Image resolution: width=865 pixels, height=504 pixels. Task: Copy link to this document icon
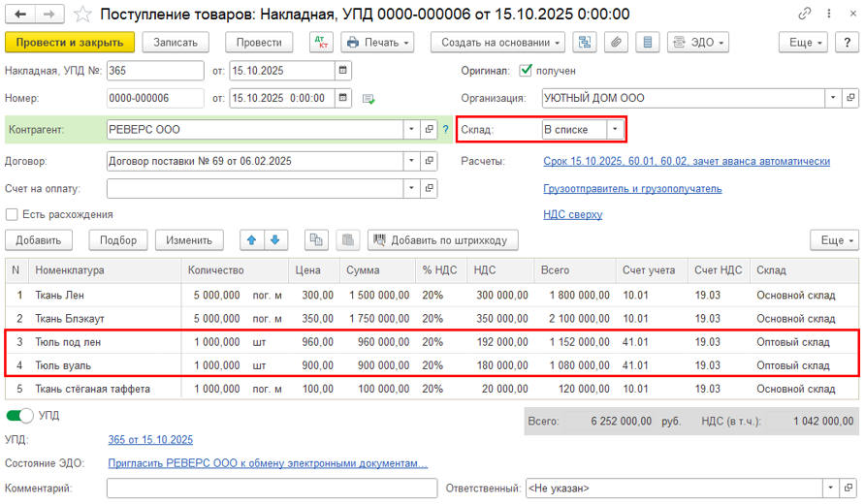805,14
